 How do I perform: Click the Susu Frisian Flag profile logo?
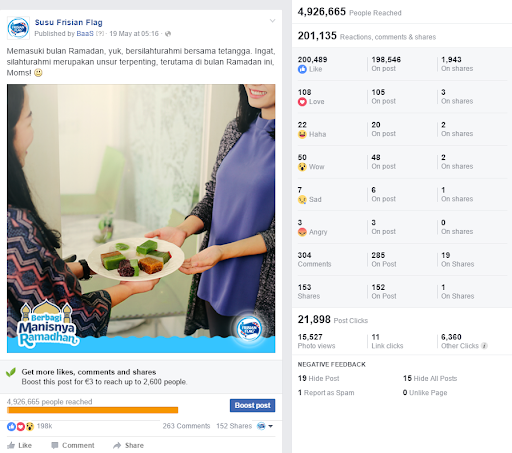(x=18, y=28)
